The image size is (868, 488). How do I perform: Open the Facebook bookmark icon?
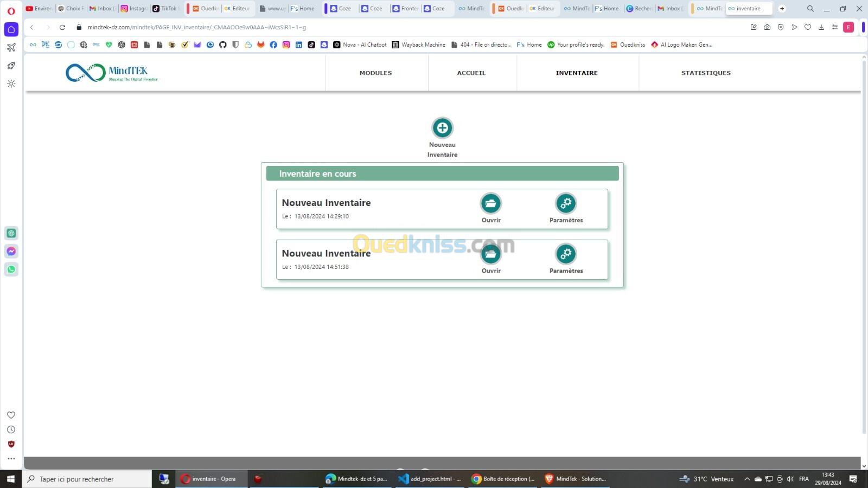pos(273,44)
